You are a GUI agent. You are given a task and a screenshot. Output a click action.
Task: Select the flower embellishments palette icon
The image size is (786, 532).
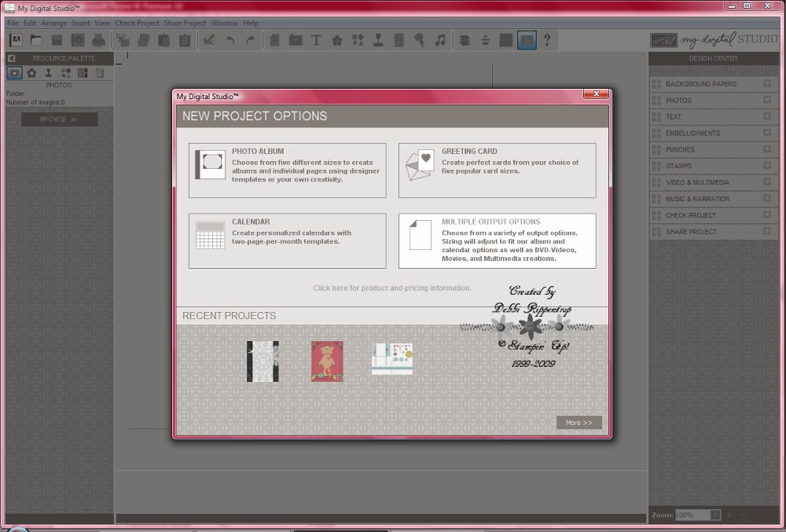click(x=31, y=73)
